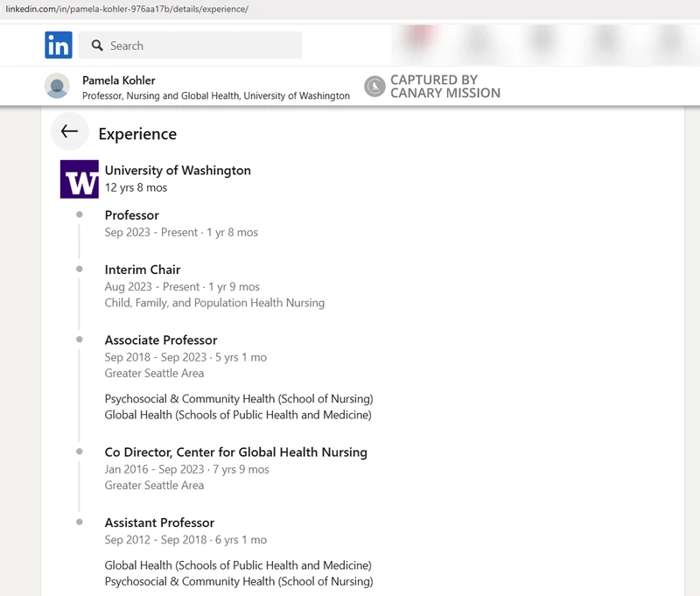This screenshot has height=596, width=700.
Task: Select the '12 yrs 8 mos' duration
Action: point(136,187)
